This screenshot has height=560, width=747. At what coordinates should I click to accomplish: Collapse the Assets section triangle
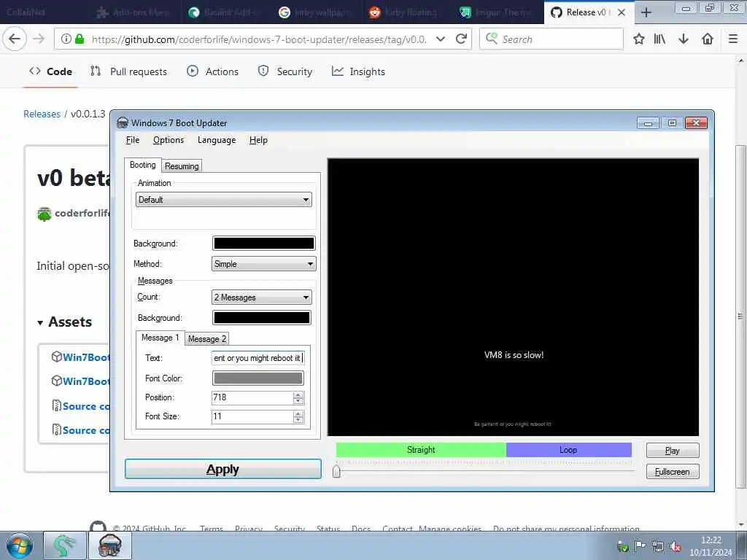pyautogui.click(x=40, y=323)
